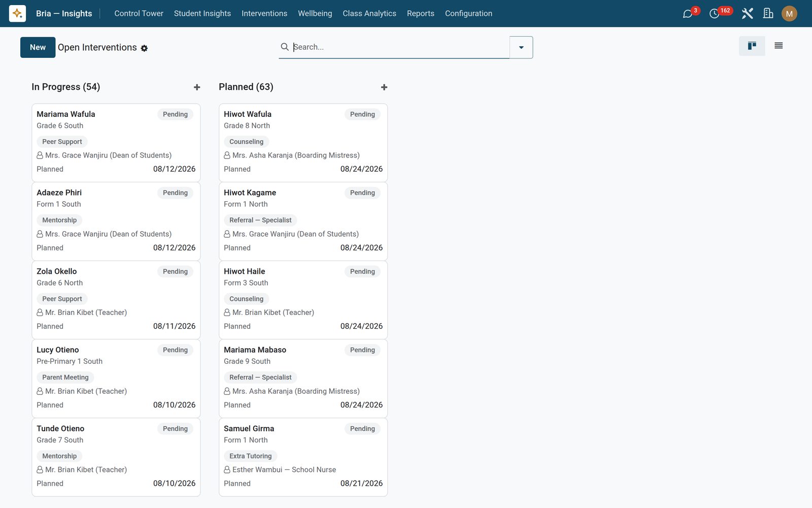The image size is (812, 508).
Task: Add card to In Progress column
Action: pyautogui.click(x=197, y=87)
